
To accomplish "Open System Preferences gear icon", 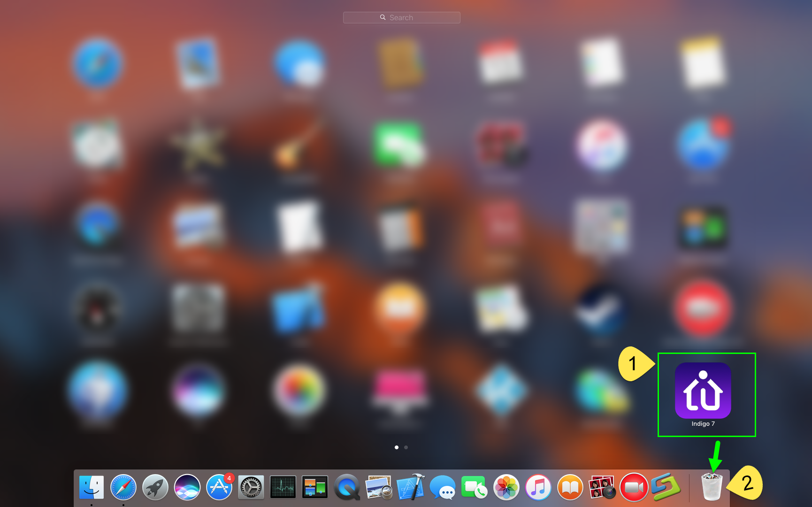I will (x=251, y=487).
